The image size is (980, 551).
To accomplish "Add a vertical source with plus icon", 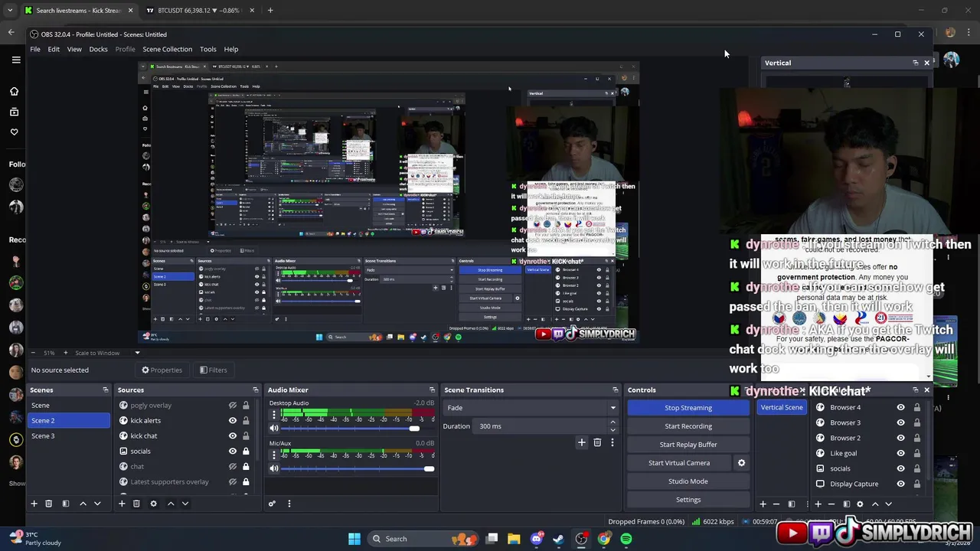I will coord(818,504).
